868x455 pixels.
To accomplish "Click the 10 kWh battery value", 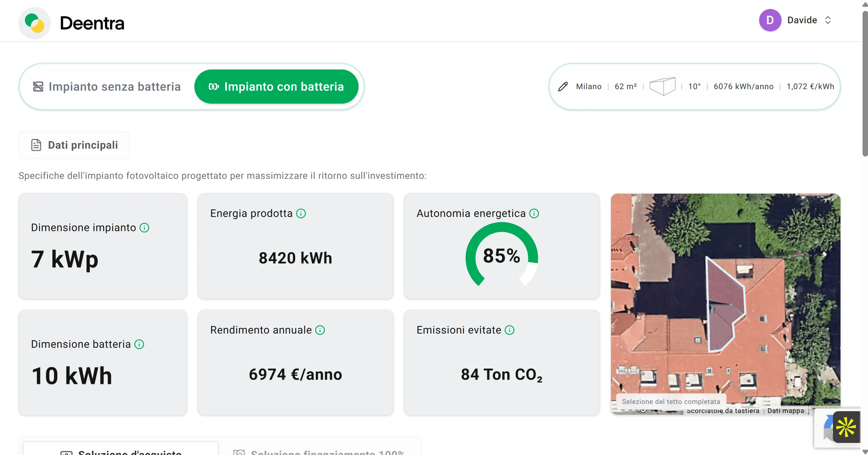I will [x=72, y=376].
